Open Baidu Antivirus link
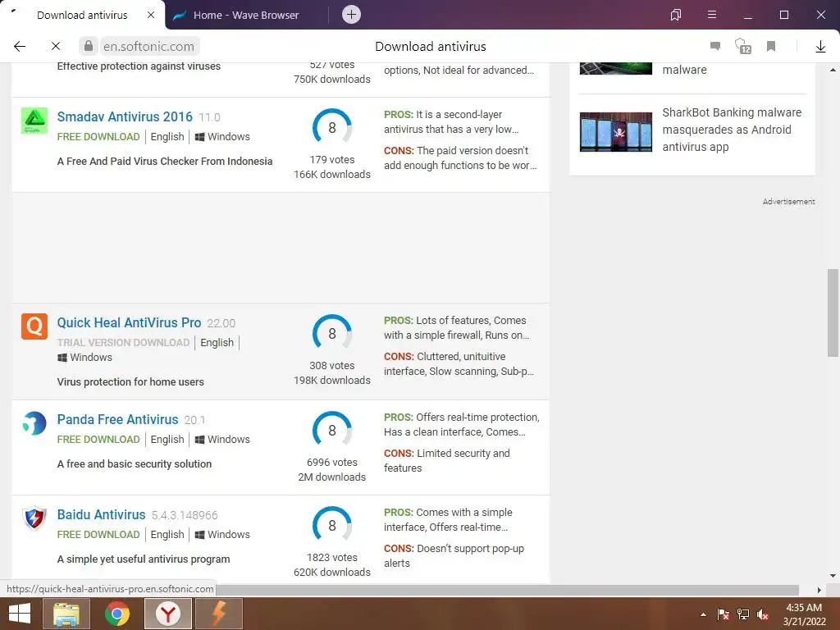Viewport: 840px width, 630px height. pos(101,515)
